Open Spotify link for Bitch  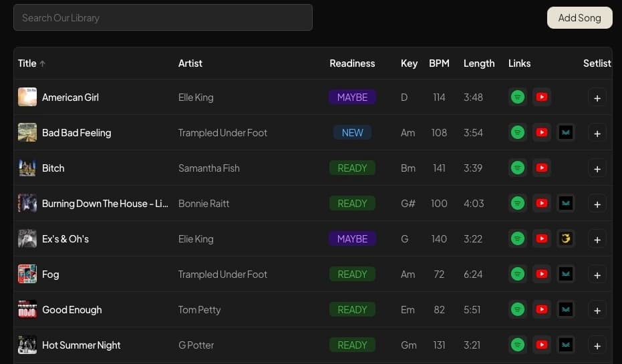click(x=517, y=168)
